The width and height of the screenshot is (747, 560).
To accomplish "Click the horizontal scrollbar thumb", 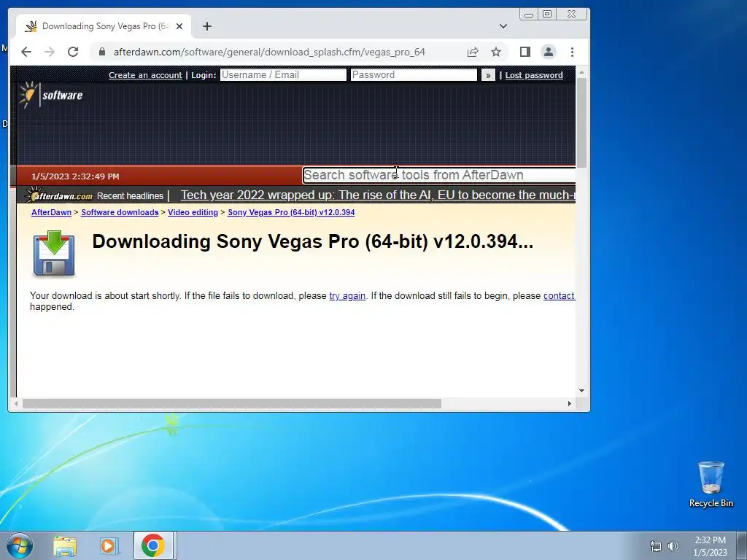I will click(231, 404).
